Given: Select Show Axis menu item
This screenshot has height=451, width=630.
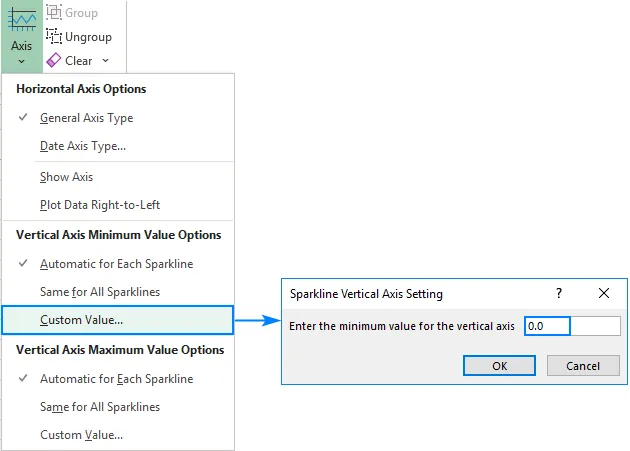Looking at the screenshot, I should [66, 177].
